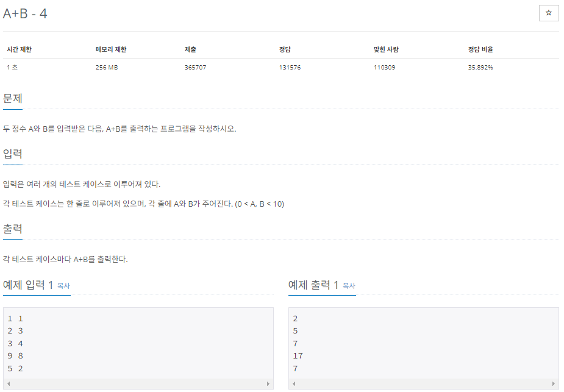
Task: Click sample output value 5
Action: pos(295,331)
